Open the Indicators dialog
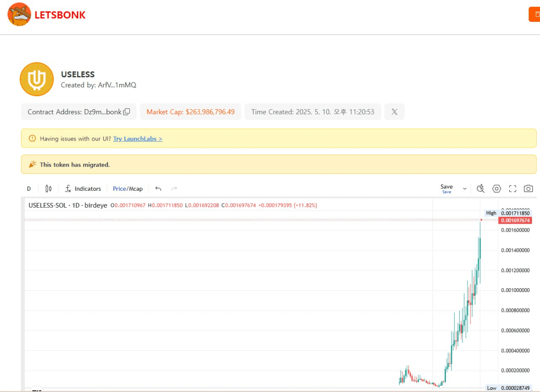The image size is (540, 392). coord(83,189)
